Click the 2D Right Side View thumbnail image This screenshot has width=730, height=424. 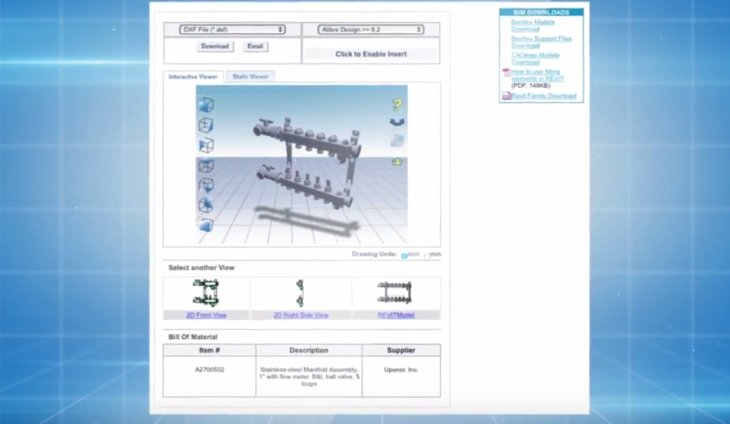point(300,293)
